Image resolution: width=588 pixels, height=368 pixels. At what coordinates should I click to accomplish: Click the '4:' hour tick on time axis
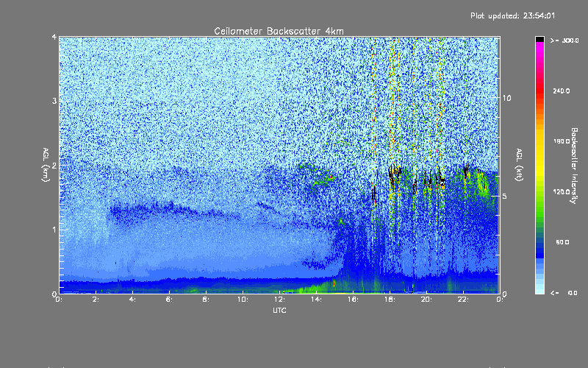pos(133,300)
